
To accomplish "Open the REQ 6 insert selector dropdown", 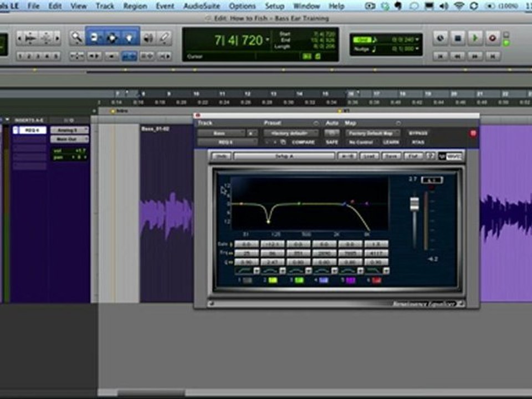I will [x=227, y=142].
